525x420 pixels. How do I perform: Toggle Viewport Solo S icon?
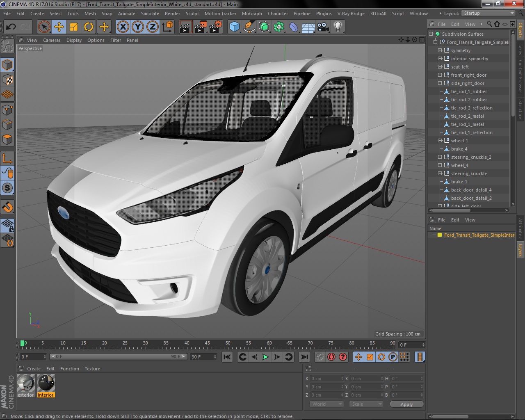7,188
